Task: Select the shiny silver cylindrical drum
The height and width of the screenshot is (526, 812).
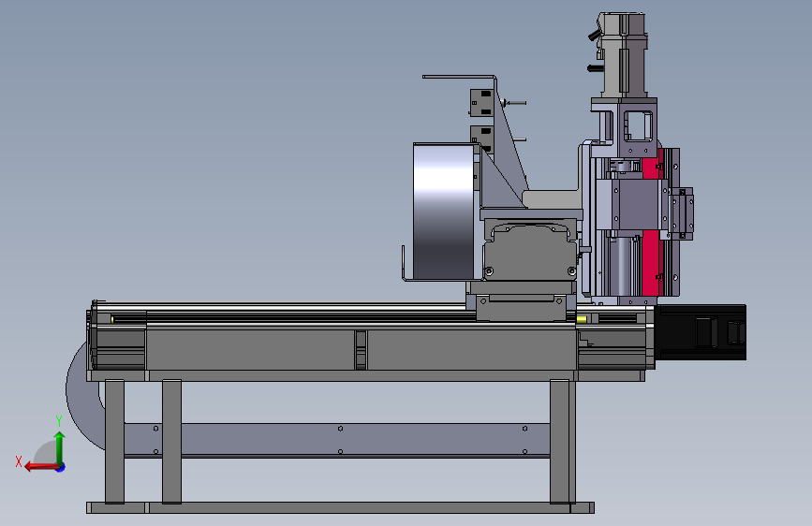Action: coord(443,212)
